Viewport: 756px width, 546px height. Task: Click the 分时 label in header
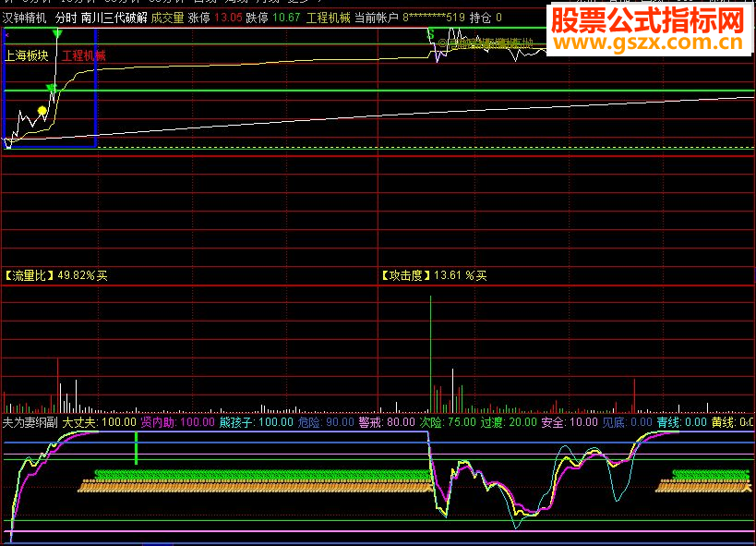[66, 18]
